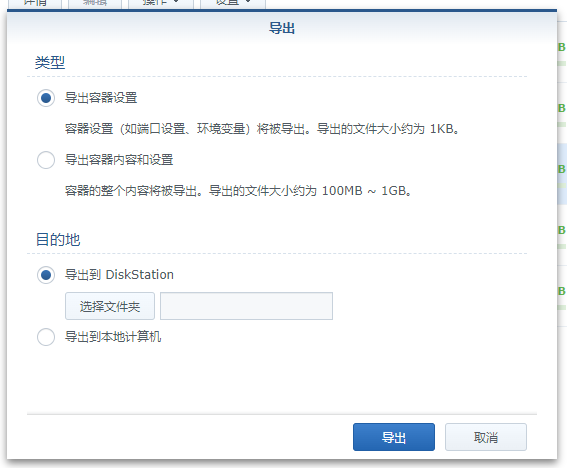
Task: Open the 设置 dropdown behind the dialog
Action: click(x=233, y=3)
